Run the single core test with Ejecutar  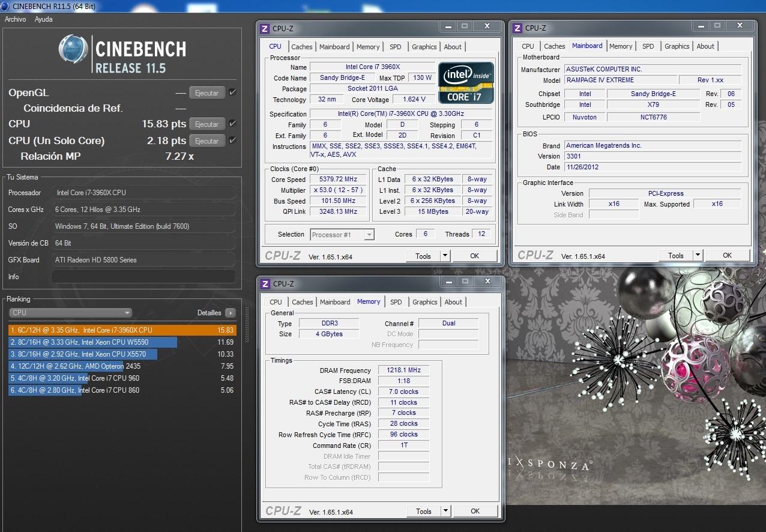coord(207,141)
